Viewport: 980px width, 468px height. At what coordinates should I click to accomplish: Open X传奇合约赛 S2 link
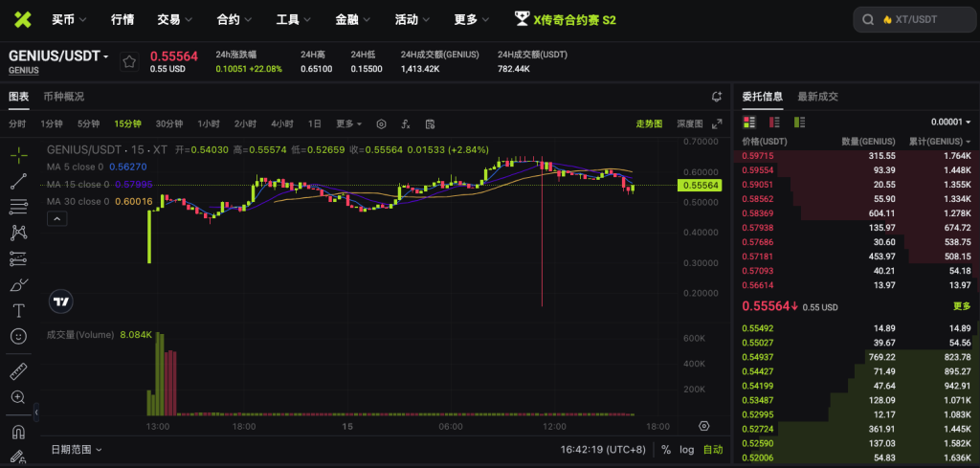[574, 20]
